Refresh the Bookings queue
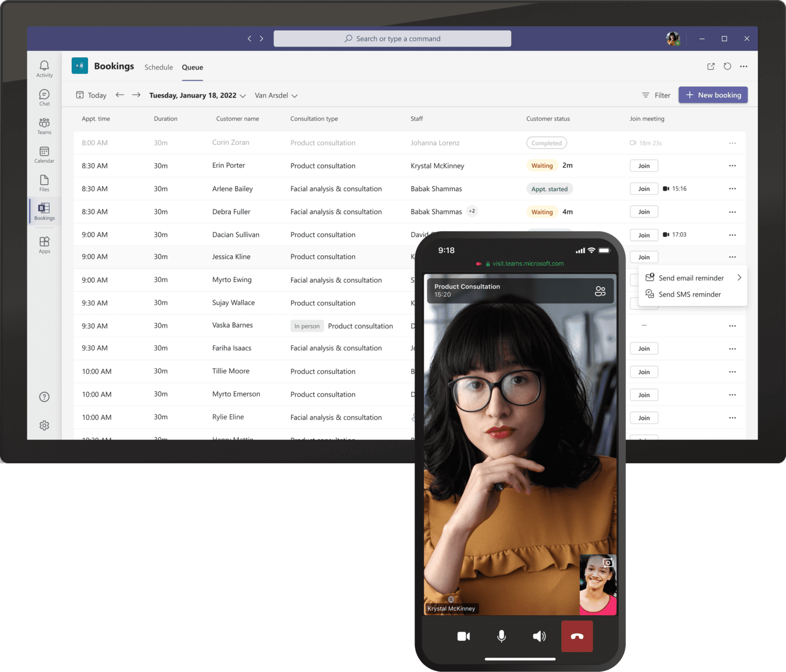The height and width of the screenshot is (672, 786). (x=727, y=67)
